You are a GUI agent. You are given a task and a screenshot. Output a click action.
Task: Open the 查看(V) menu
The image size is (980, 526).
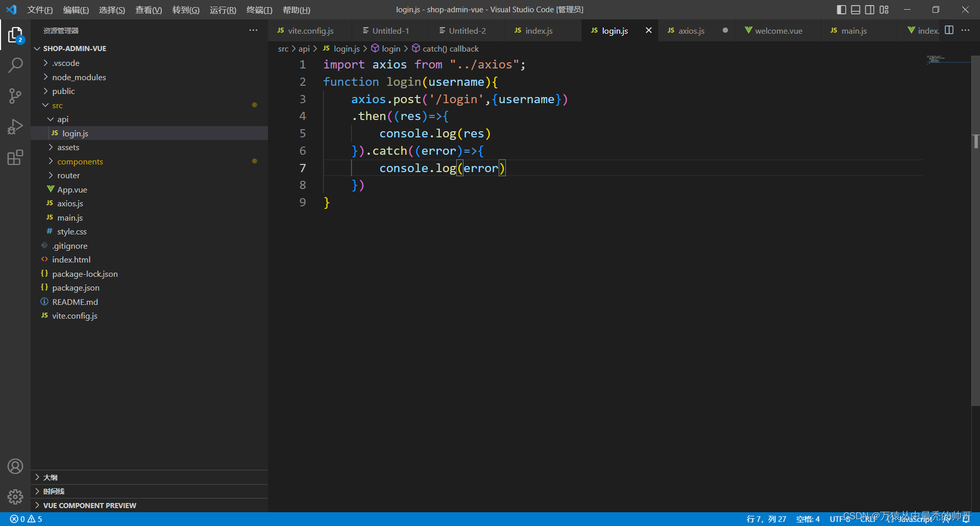coord(149,10)
